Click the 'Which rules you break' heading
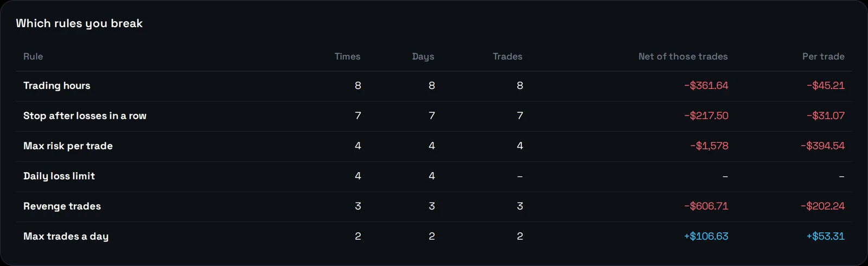The width and height of the screenshot is (868, 266). [x=79, y=23]
